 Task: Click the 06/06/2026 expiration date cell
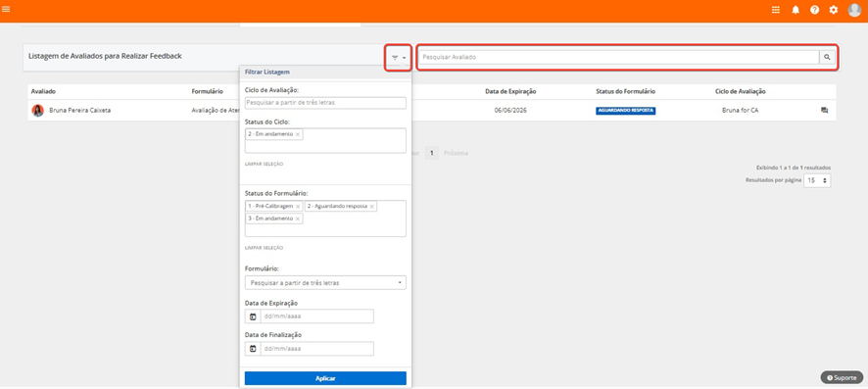[x=510, y=111]
